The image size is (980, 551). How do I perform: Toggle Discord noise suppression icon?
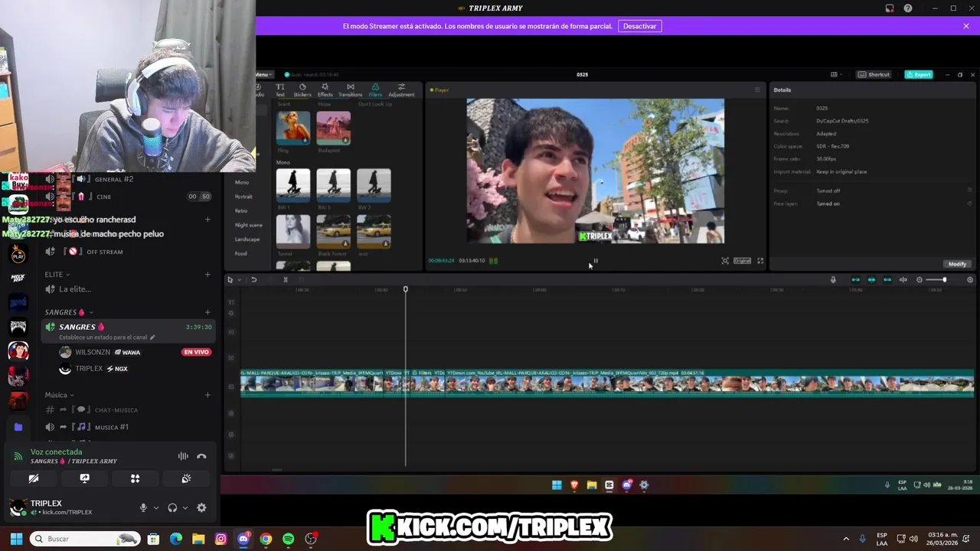(x=183, y=456)
